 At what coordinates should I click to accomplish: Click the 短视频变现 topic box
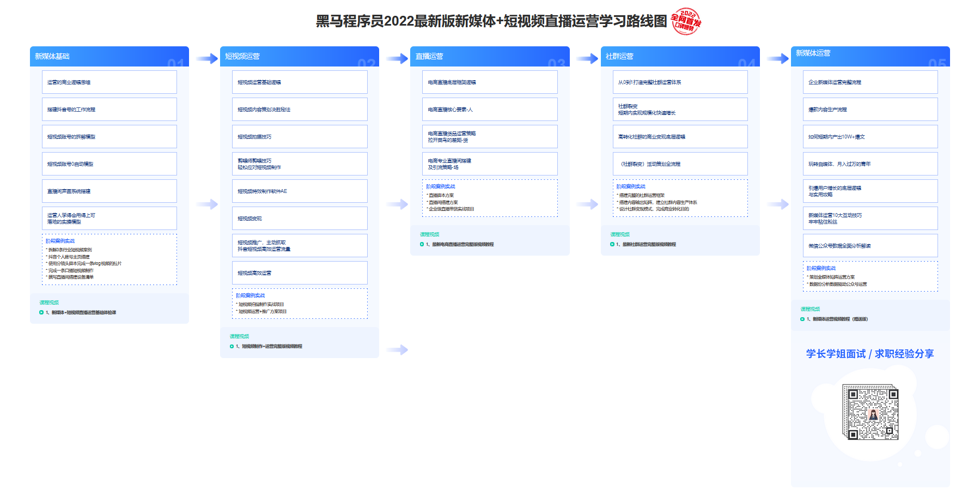[300, 219]
